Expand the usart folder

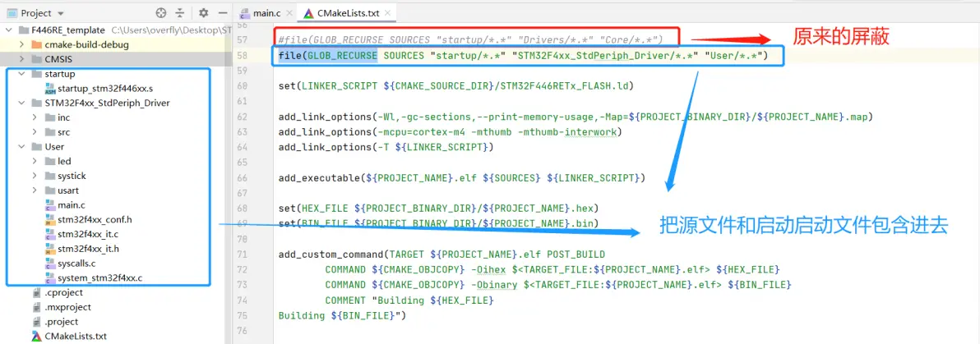pos(36,190)
